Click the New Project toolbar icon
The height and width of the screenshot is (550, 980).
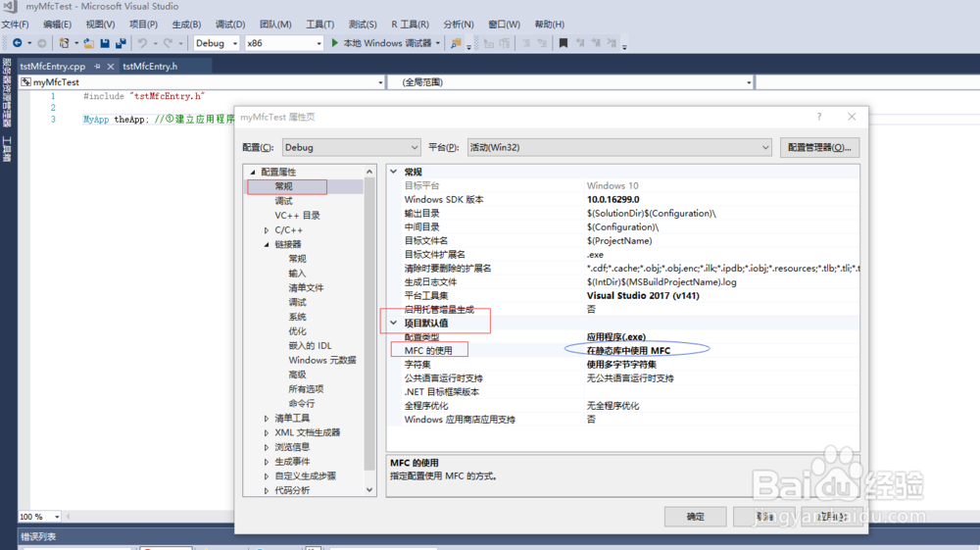click(x=64, y=43)
